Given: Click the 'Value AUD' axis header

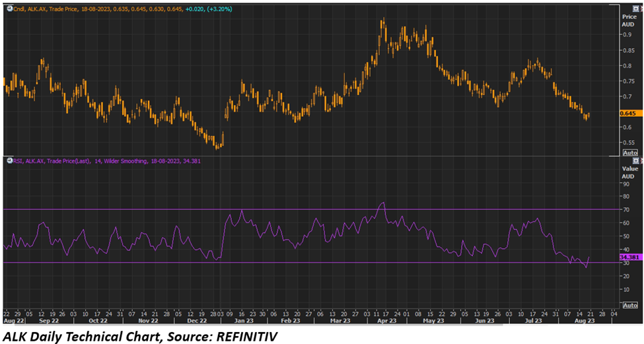Looking at the screenshot, I should point(629,172).
